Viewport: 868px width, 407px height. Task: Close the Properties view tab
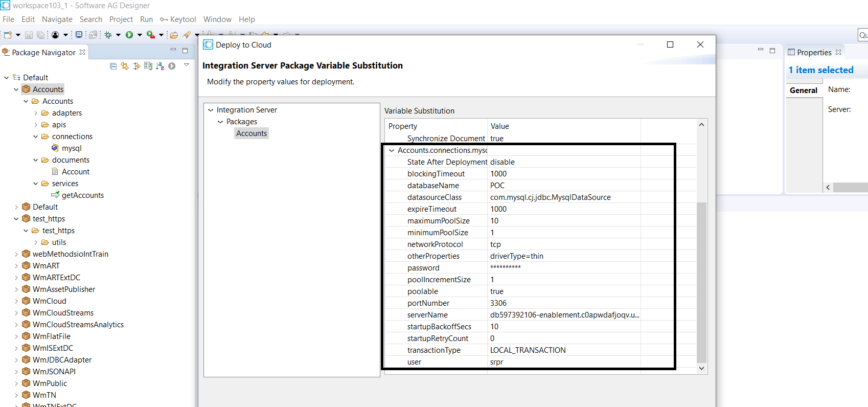(x=838, y=52)
